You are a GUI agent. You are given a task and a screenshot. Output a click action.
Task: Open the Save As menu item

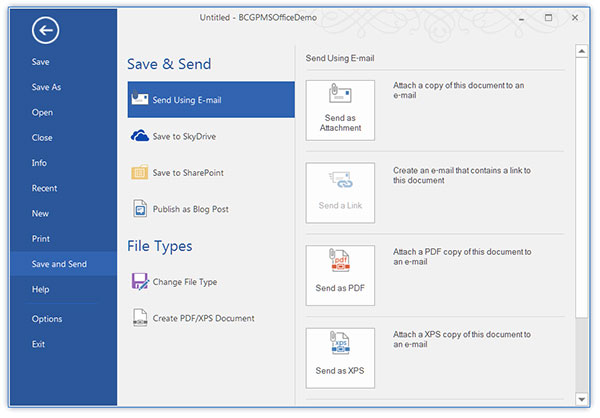(46, 87)
